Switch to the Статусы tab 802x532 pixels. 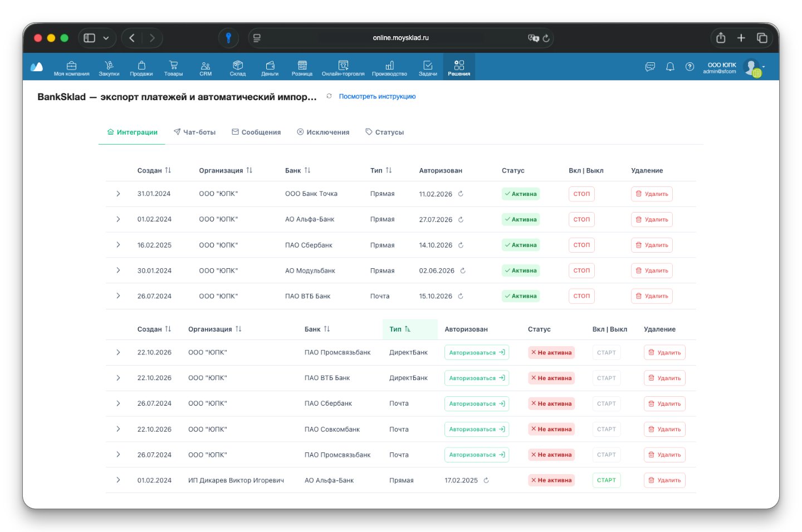coord(384,132)
